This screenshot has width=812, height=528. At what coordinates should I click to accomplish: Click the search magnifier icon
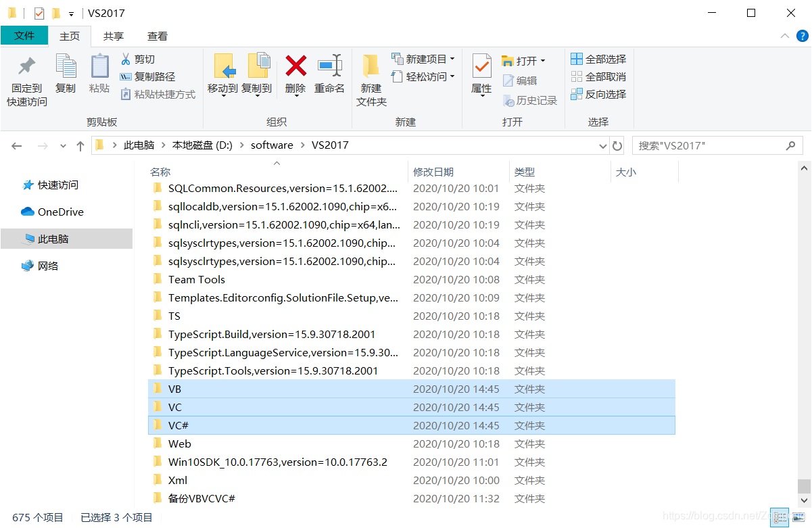(x=790, y=145)
